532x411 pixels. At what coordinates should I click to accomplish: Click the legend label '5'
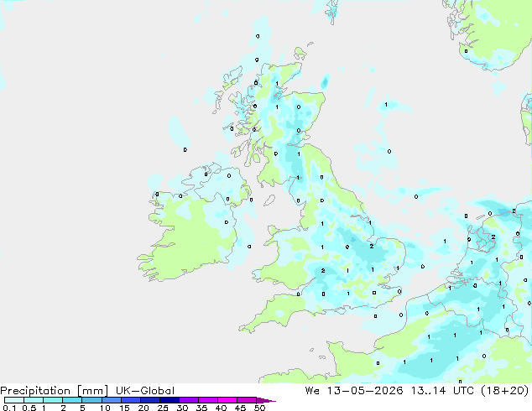(x=82, y=408)
